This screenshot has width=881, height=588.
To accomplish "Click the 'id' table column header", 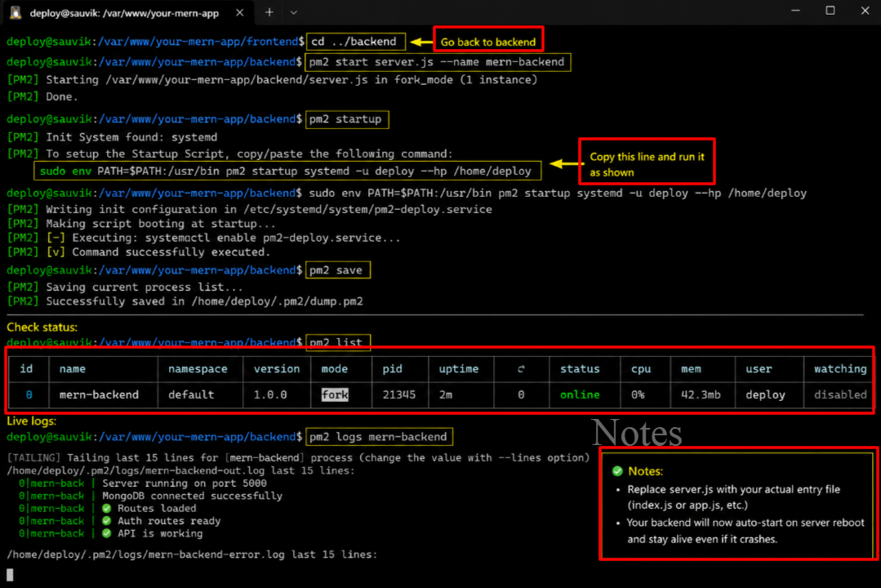I will click(26, 369).
